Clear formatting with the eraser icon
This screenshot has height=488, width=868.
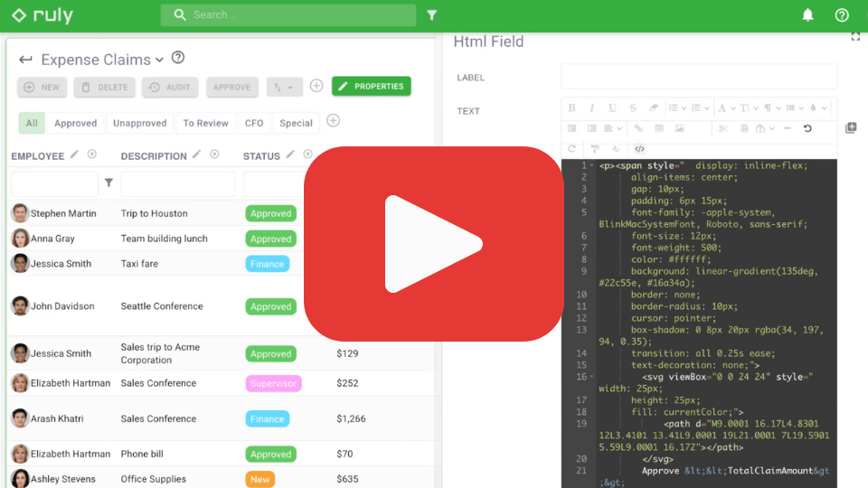pyautogui.click(x=653, y=108)
